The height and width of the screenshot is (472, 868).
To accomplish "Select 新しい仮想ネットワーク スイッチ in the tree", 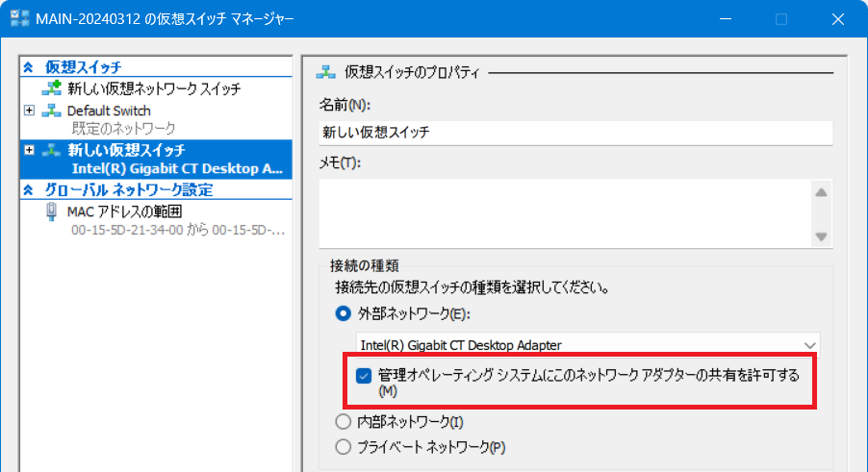I will [154, 88].
